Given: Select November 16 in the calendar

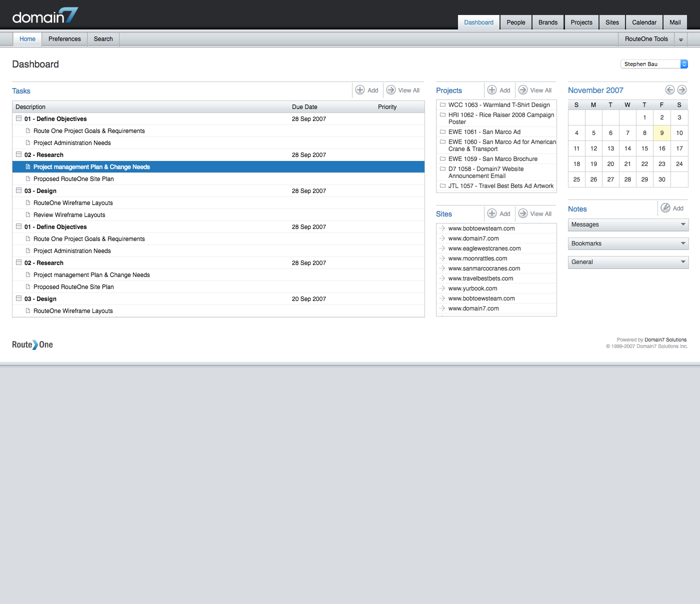Looking at the screenshot, I should click(661, 148).
